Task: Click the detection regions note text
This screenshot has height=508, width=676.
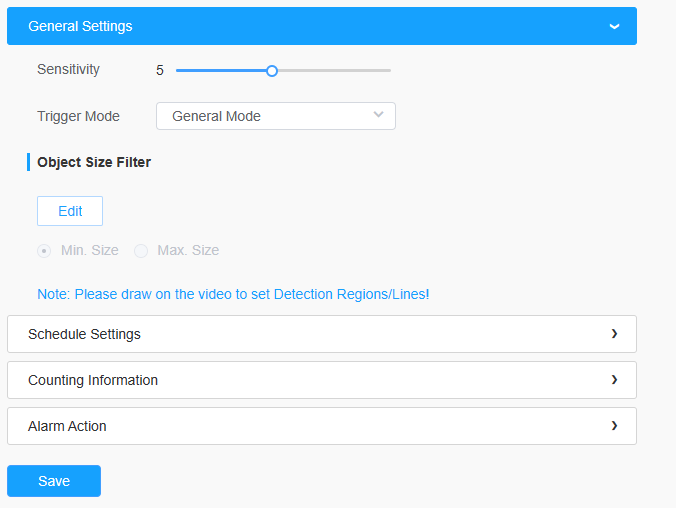Action: 233,294
